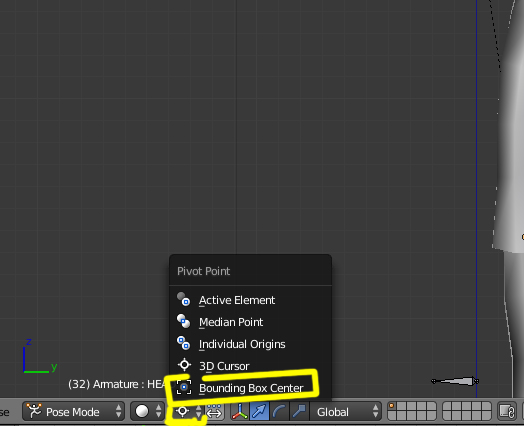Open the Global transform orientation dropdown
The width and height of the screenshot is (524, 426).
[346, 412]
